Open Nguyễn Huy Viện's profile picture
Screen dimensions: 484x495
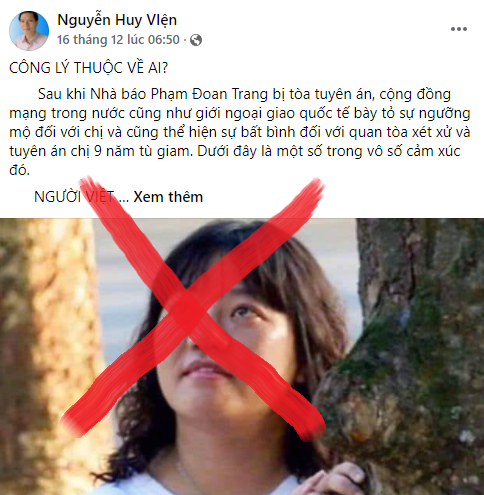point(29,31)
